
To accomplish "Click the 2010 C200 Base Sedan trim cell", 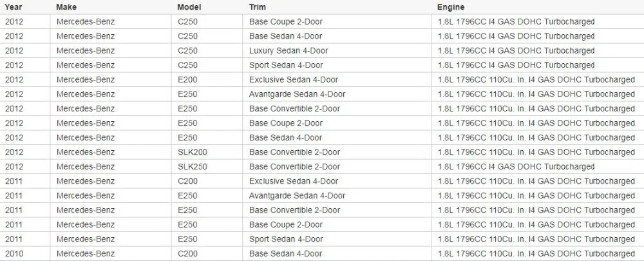I will pyautogui.click(x=337, y=254).
